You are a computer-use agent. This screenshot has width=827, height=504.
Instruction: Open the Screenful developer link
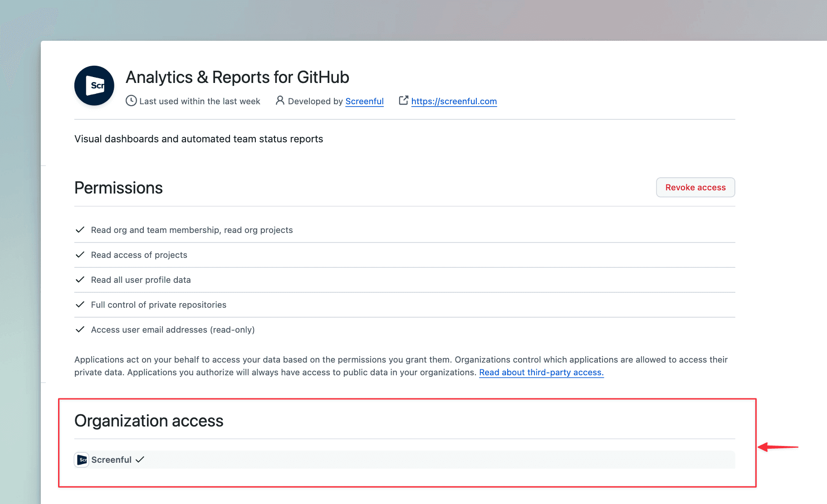point(364,101)
